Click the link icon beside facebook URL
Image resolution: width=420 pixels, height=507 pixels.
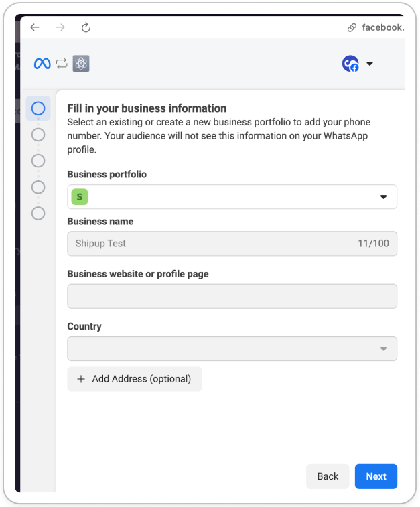tap(352, 28)
